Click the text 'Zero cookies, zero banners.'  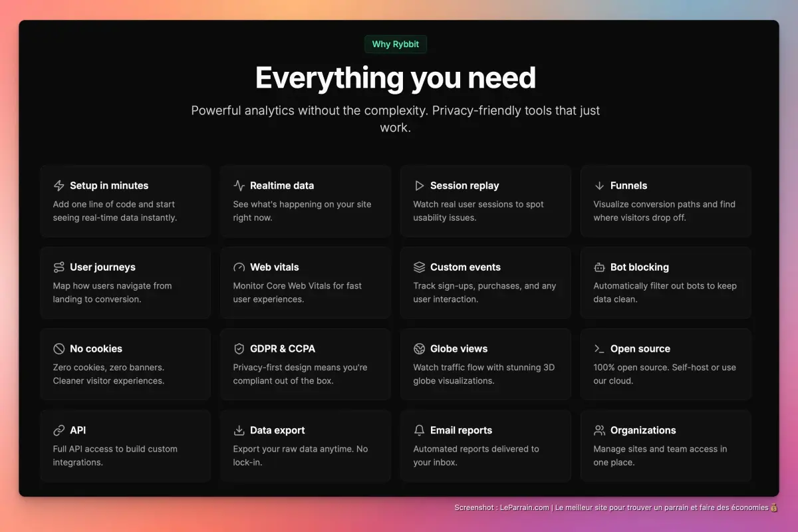108,367
